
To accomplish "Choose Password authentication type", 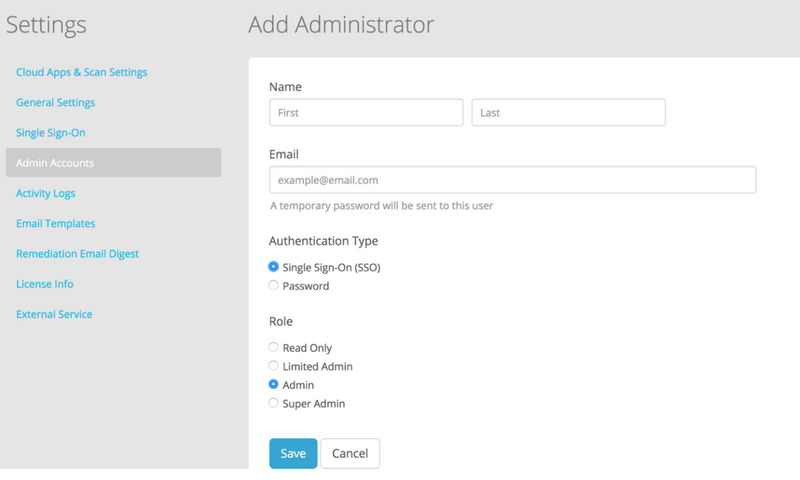I will (274, 286).
